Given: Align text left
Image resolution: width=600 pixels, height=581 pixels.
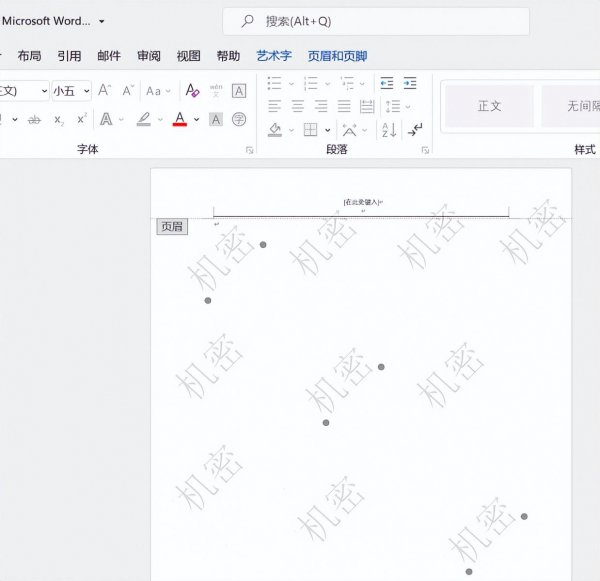Looking at the screenshot, I should tap(274, 106).
